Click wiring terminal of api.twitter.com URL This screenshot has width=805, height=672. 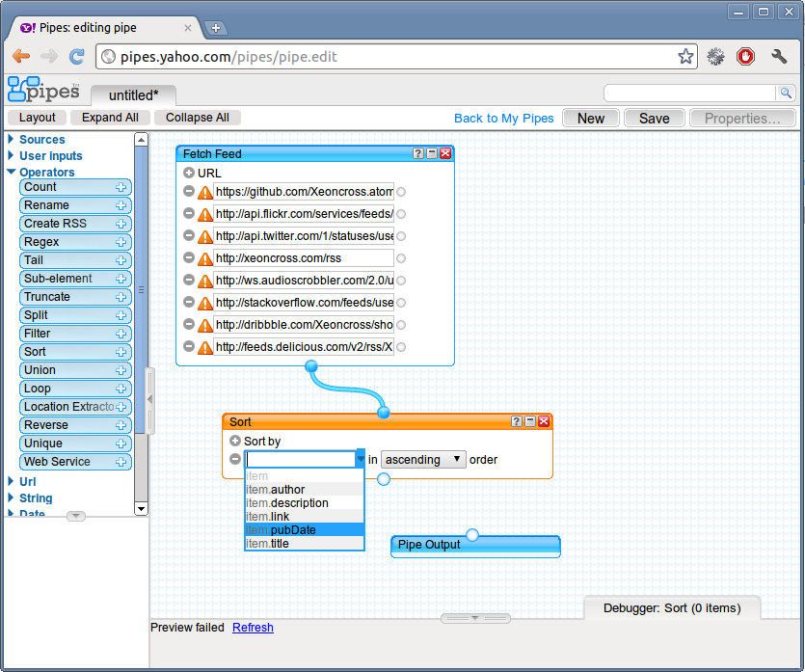pos(401,236)
